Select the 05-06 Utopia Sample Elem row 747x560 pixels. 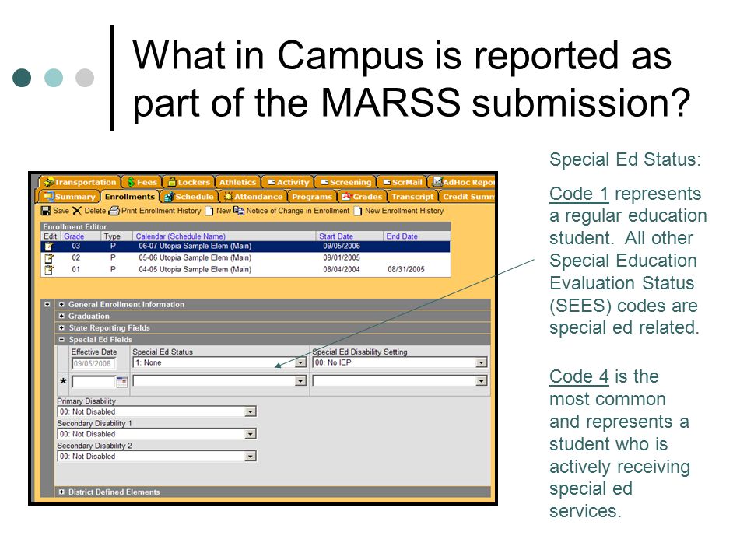click(x=245, y=257)
